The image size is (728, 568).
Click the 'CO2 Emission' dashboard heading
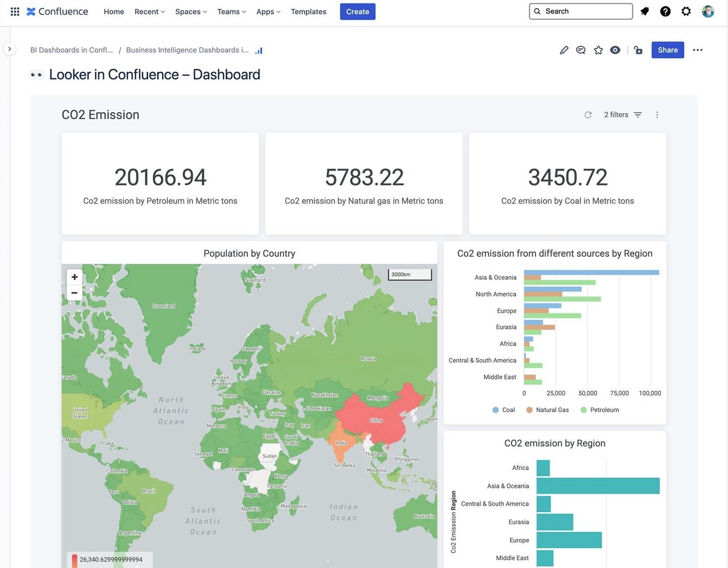click(x=100, y=115)
